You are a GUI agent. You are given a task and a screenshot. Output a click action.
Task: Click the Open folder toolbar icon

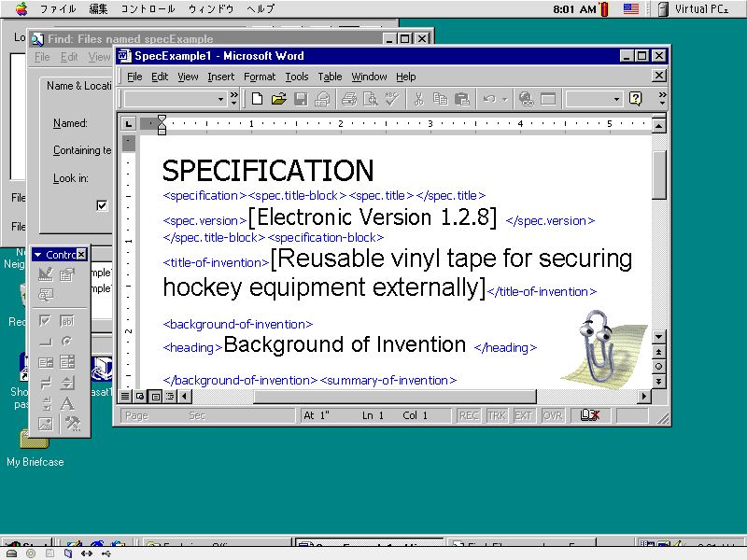[278, 99]
